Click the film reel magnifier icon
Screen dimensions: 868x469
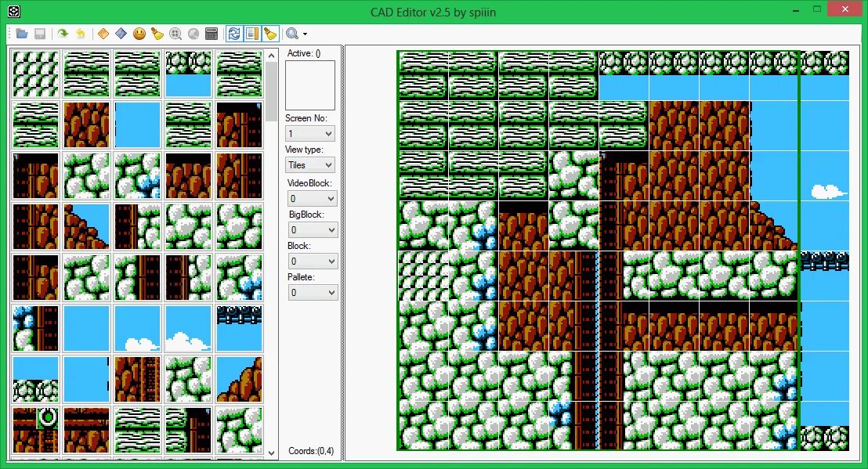point(175,34)
